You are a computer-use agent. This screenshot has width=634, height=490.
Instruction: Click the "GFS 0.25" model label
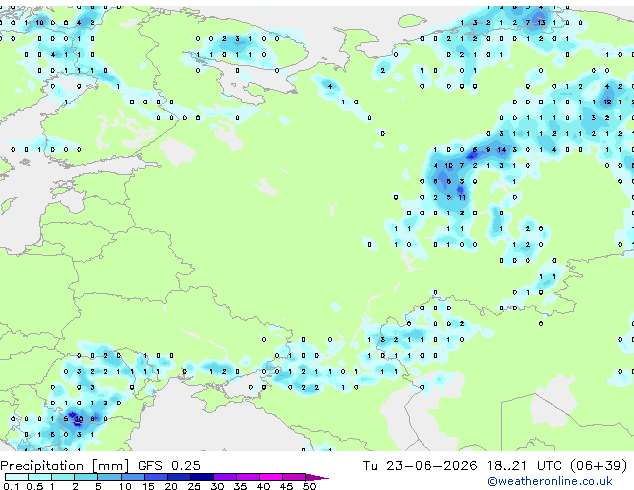pos(169,466)
